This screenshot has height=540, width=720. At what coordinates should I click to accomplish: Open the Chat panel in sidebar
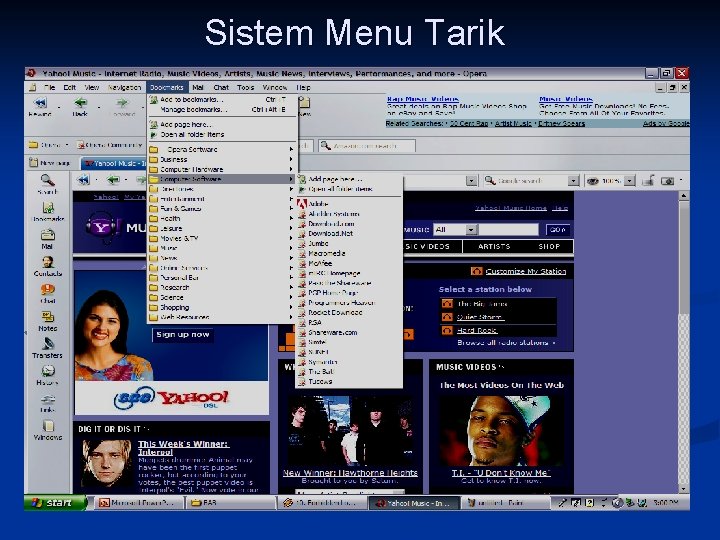click(47, 293)
